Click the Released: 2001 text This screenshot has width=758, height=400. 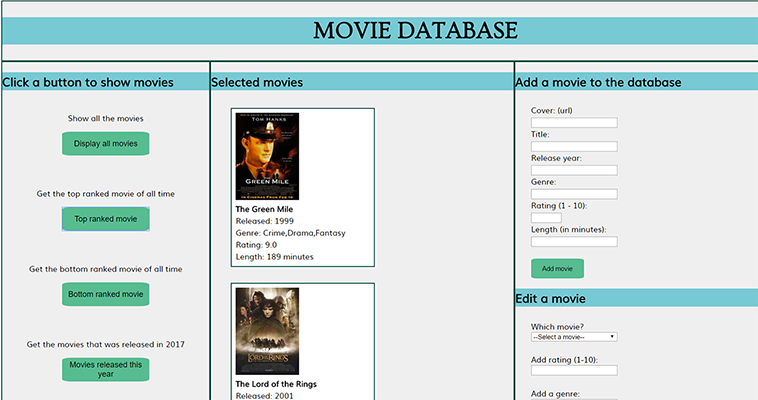click(x=264, y=396)
